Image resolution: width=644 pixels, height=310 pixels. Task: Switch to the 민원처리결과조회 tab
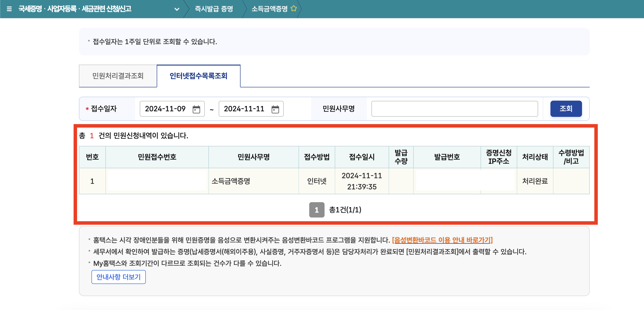[117, 76]
